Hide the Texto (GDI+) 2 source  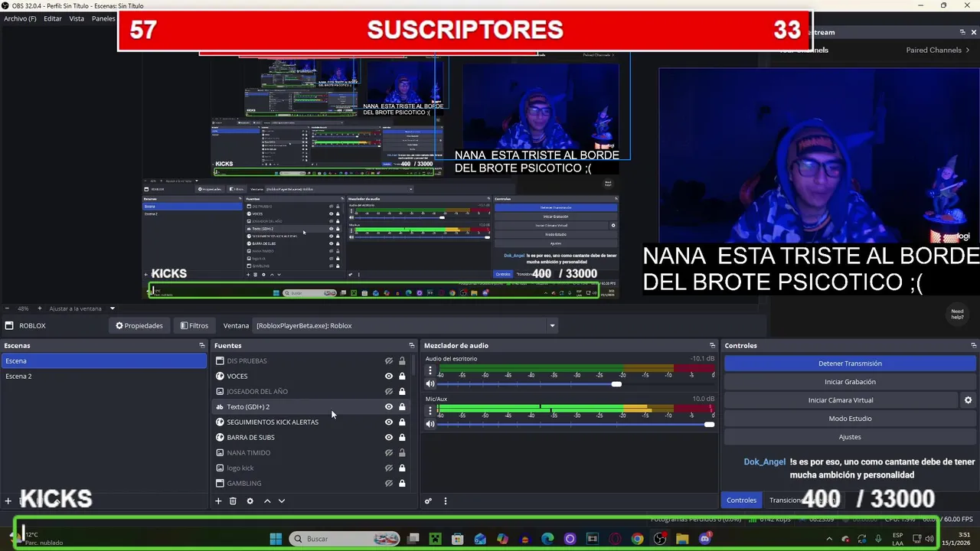coord(389,407)
